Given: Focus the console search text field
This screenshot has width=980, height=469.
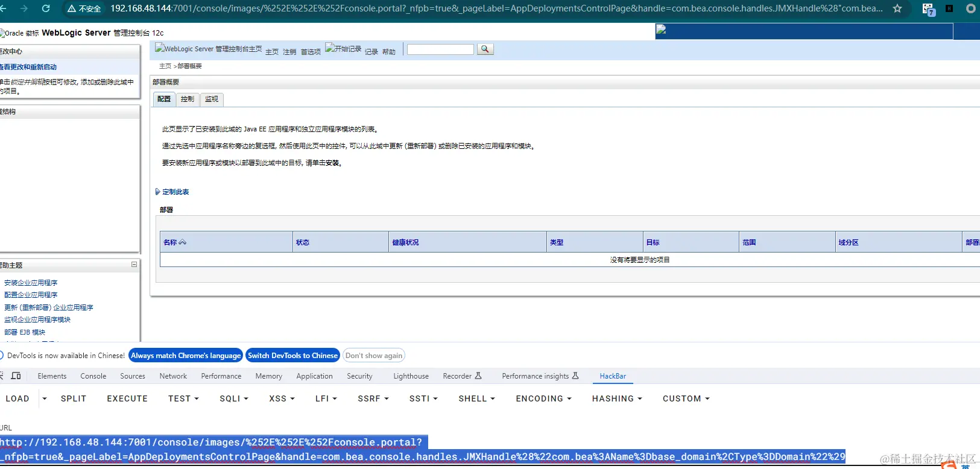Looking at the screenshot, I should coord(440,49).
